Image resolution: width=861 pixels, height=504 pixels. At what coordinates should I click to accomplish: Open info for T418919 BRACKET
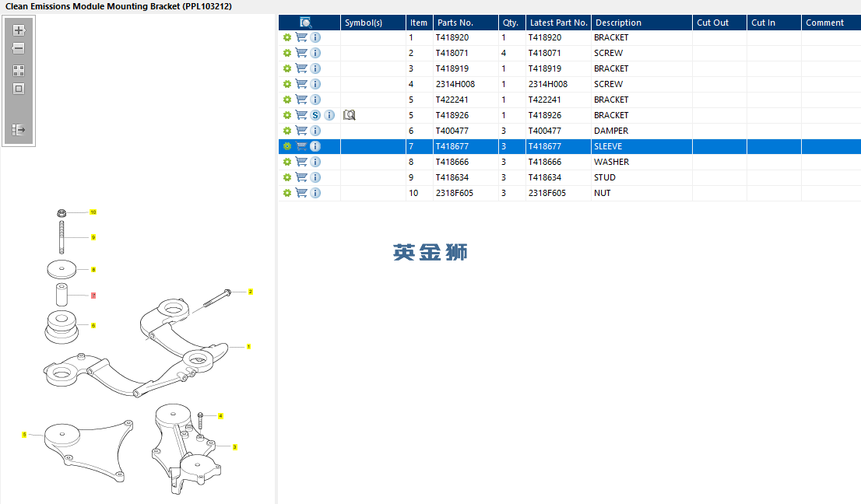coord(315,68)
